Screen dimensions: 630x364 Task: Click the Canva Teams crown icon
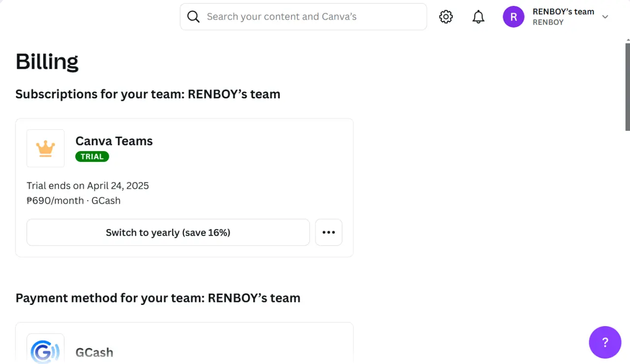pos(45,148)
